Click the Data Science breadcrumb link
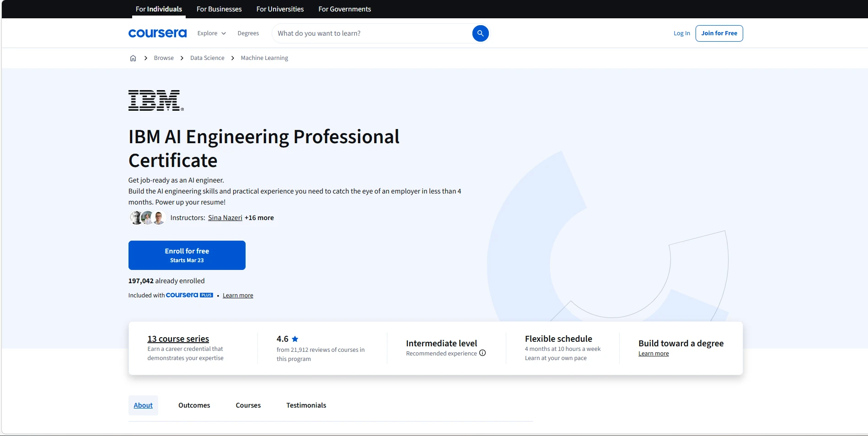 [207, 58]
